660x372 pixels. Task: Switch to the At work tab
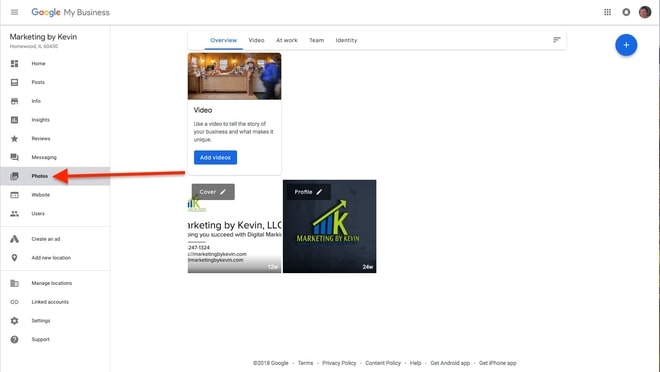pyautogui.click(x=287, y=40)
